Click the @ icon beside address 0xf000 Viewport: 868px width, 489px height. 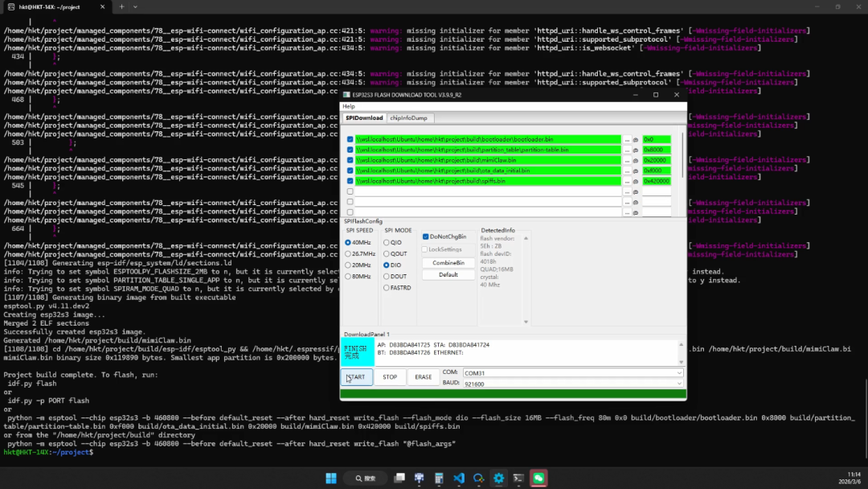pyautogui.click(x=636, y=171)
